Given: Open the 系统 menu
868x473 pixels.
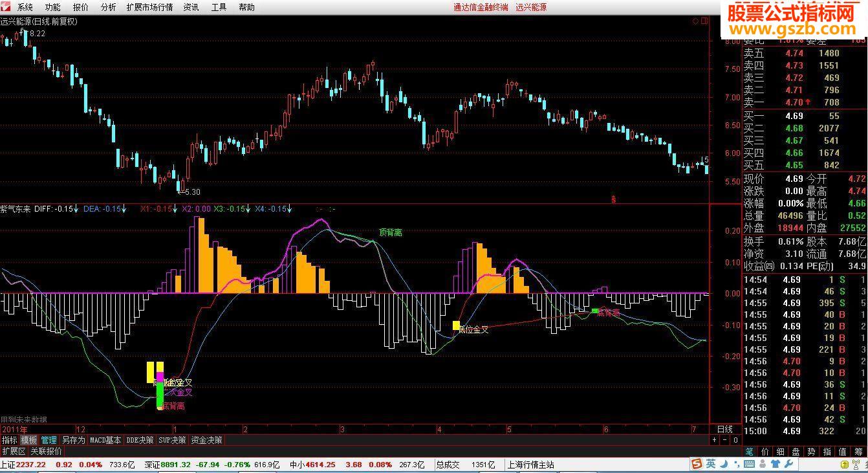Looking at the screenshot, I should click(25, 7).
